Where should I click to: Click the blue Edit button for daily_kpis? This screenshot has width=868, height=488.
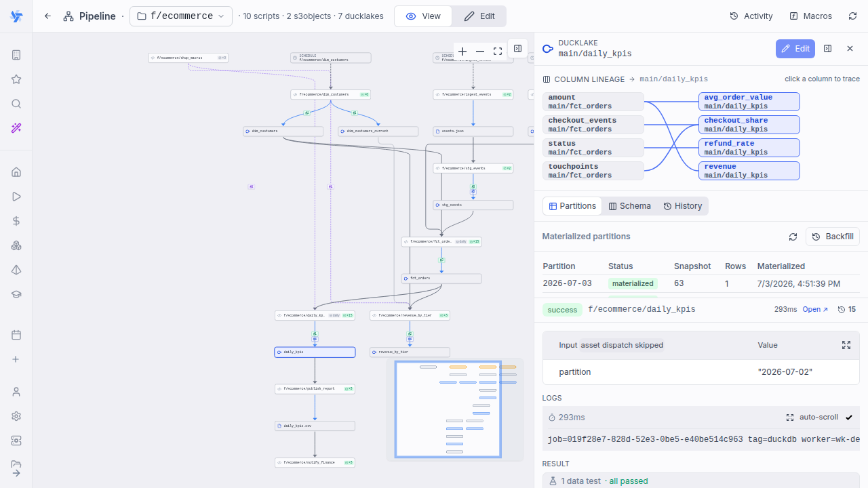click(x=795, y=49)
